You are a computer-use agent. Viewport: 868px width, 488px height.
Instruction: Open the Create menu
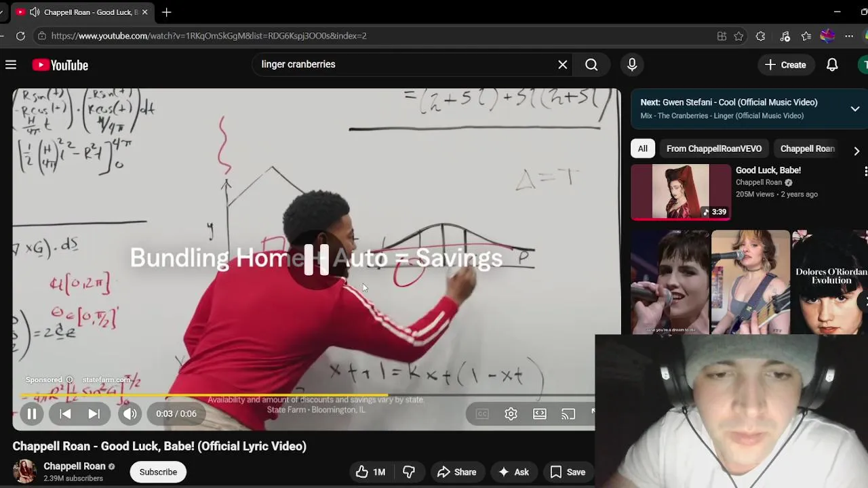pos(786,65)
